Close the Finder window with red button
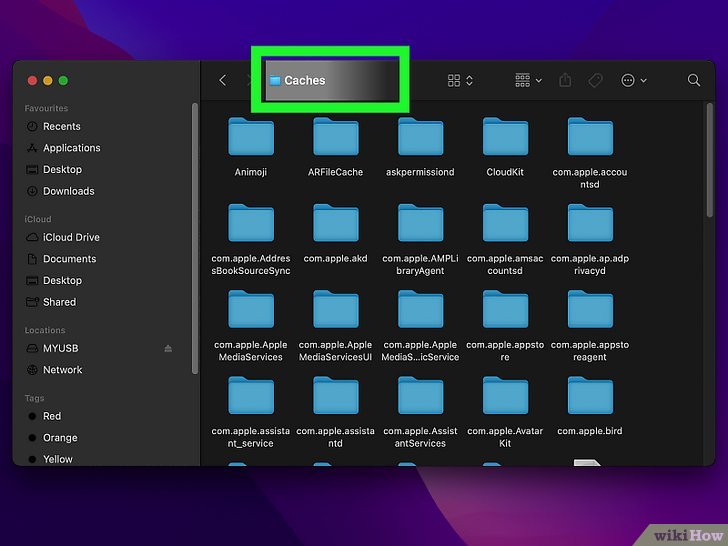This screenshot has width=728, height=546. coord(32,81)
